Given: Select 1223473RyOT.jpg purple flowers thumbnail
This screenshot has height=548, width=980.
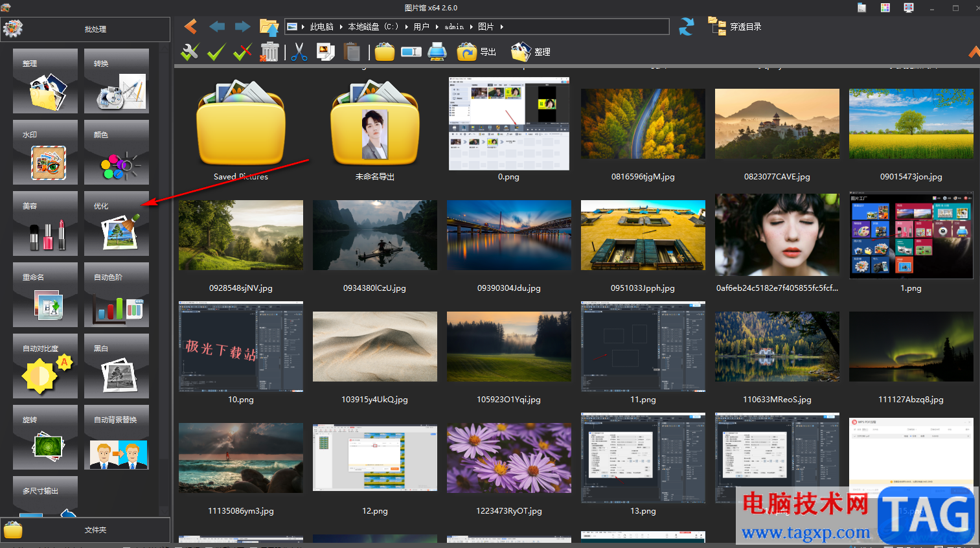Looking at the screenshot, I should [509, 458].
